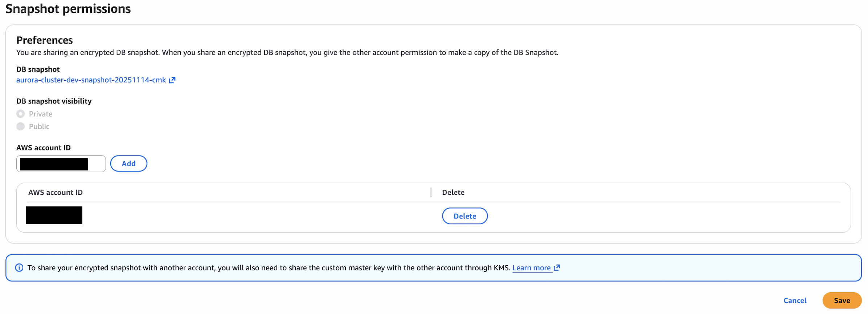Click the "AWS account ID" label above the input field
Screen dimensions: 868x314
click(44, 148)
